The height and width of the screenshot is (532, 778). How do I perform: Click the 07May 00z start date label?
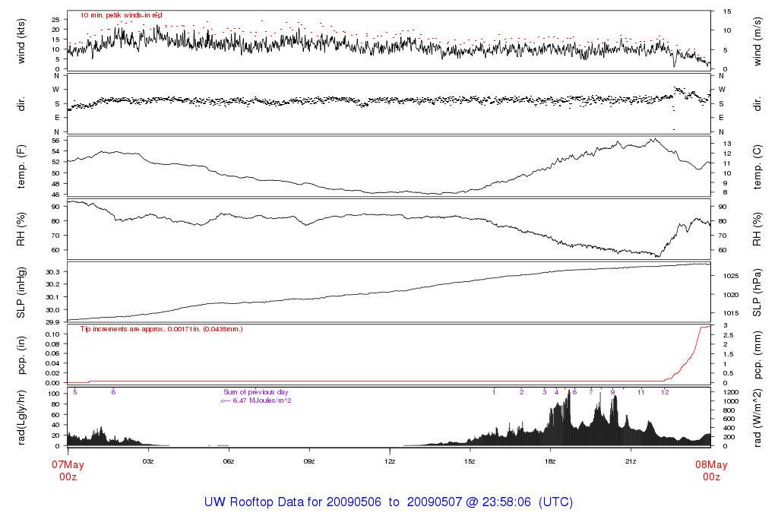(x=68, y=470)
